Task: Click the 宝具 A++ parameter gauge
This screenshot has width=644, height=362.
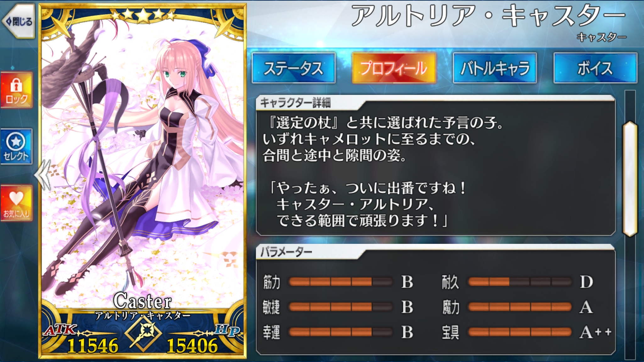Action: (520, 332)
